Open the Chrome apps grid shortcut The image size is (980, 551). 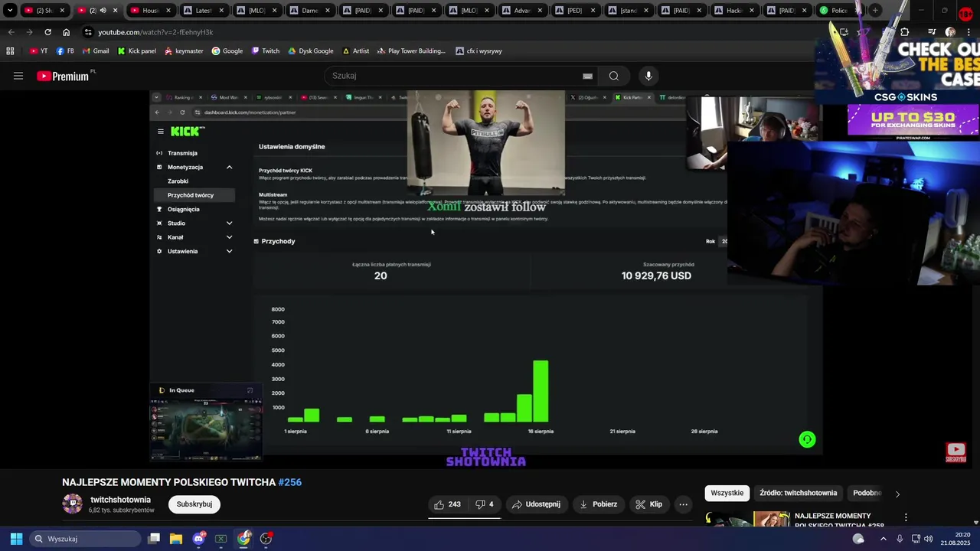pyautogui.click(x=10, y=51)
